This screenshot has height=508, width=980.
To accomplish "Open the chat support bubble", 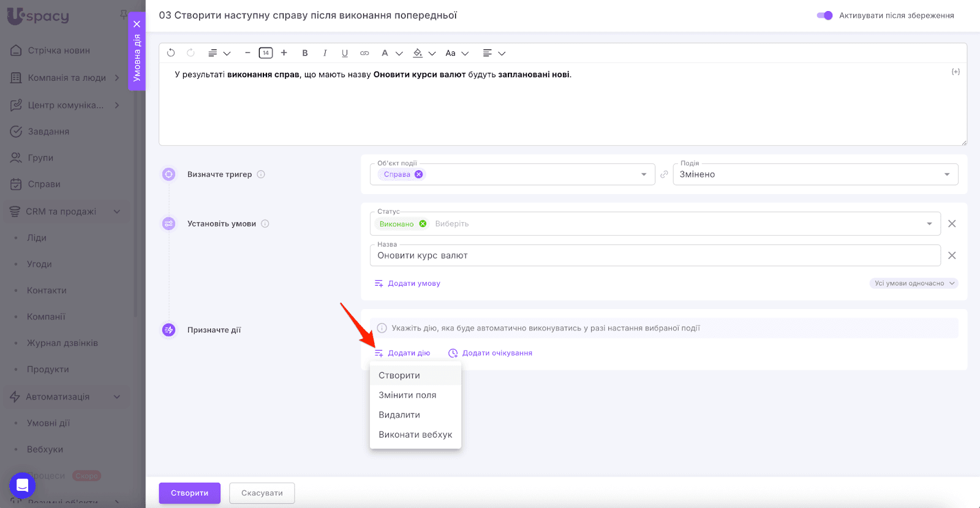I will (23, 486).
